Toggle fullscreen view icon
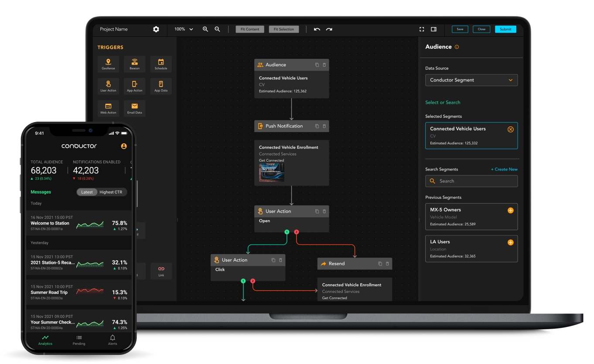 click(x=422, y=29)
